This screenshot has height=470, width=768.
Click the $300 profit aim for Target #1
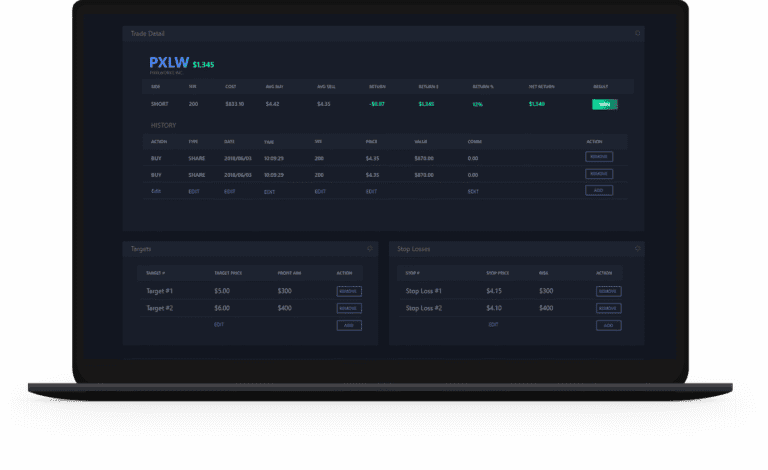click(x=285, y=291)
